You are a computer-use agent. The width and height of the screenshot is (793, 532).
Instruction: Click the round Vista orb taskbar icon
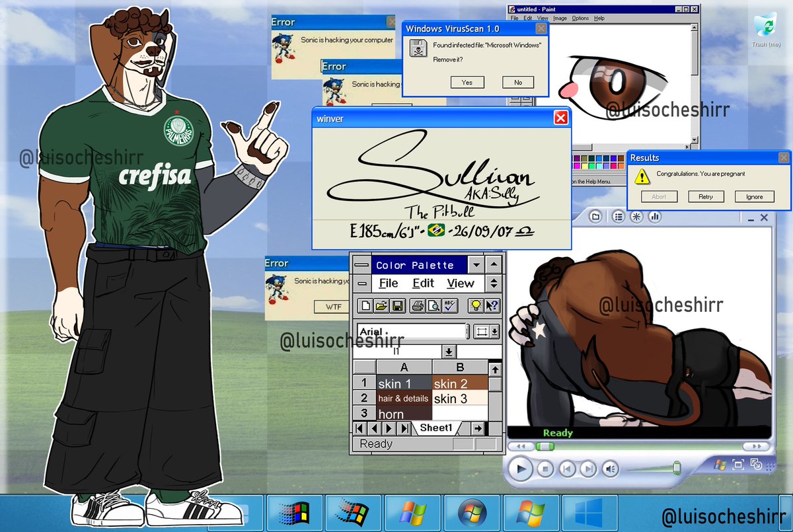click(471, 513)
